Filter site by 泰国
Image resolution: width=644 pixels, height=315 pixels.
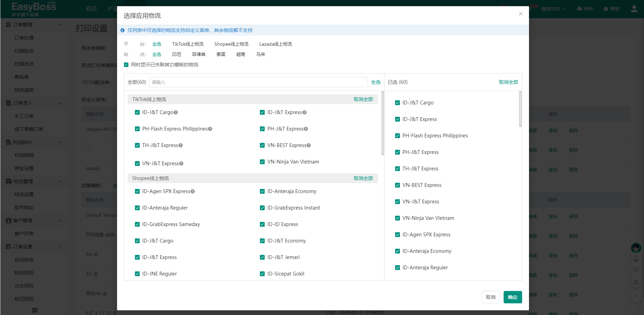[221, 54]
